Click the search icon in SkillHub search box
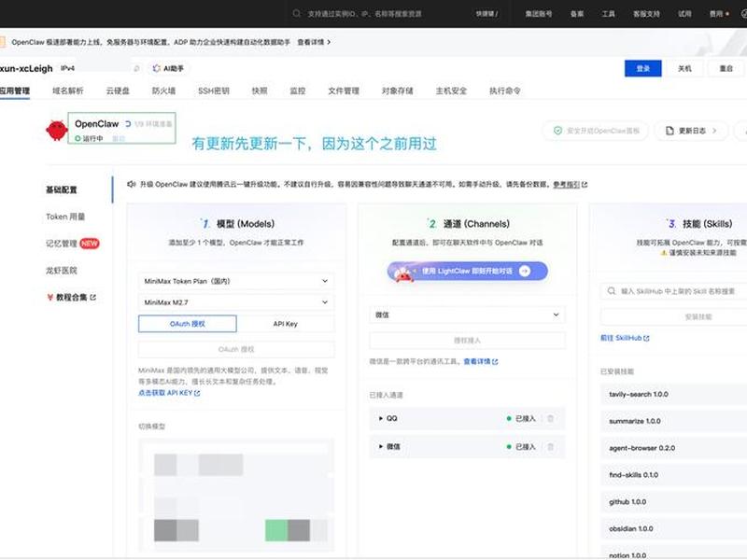The height and width of the screenshot is (560, 747). pos(612,290)
